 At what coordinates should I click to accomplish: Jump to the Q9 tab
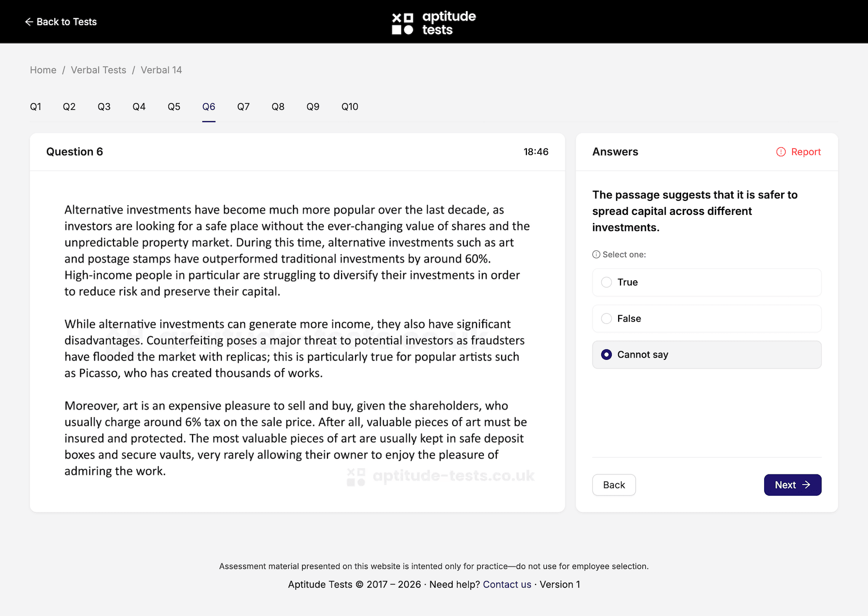point(313,107)
